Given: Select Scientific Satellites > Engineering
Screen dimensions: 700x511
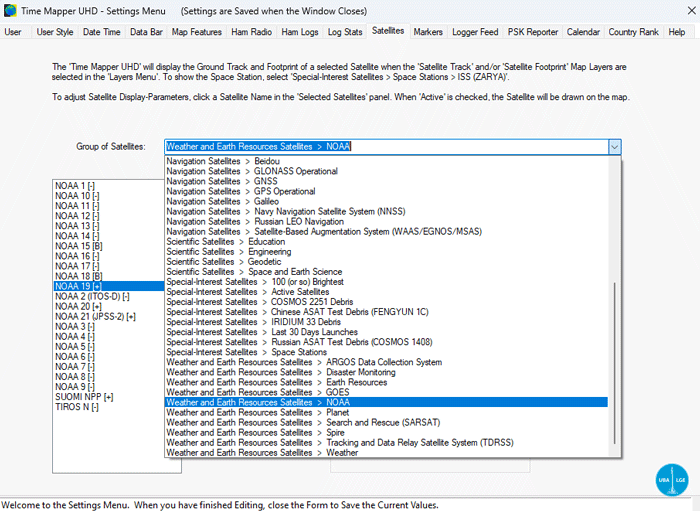Looking at the screenshot, I should [386, 252].
